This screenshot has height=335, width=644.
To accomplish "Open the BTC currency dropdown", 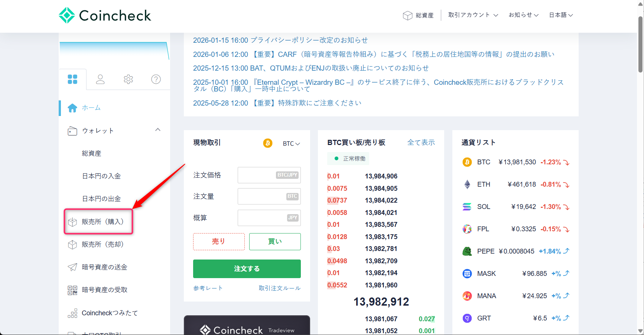I will [291, 144].
